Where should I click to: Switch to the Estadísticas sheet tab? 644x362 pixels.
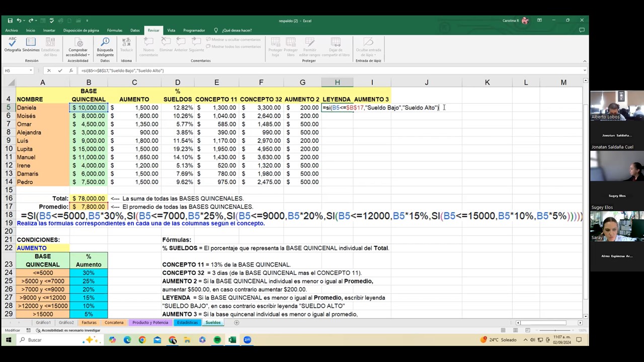click(187, 322)
